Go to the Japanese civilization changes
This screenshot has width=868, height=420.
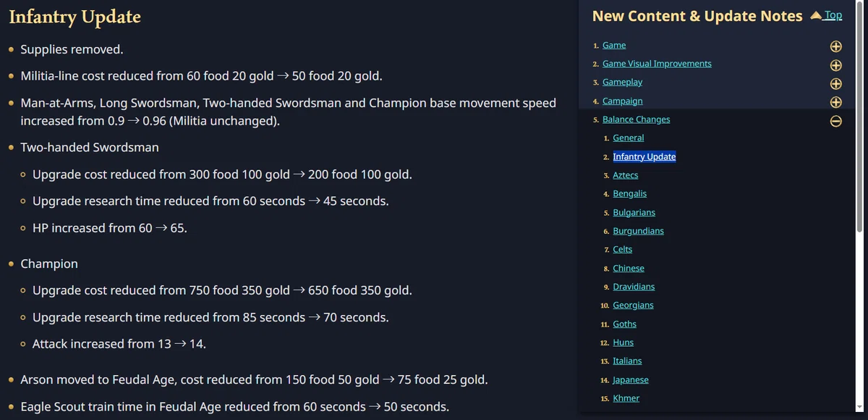click(x=631, y=379)
